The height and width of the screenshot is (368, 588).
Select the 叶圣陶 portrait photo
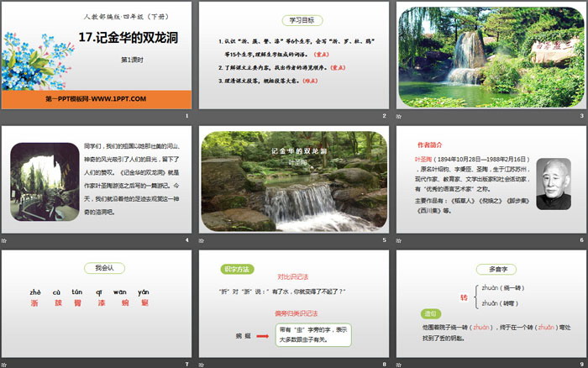(553, 182)
